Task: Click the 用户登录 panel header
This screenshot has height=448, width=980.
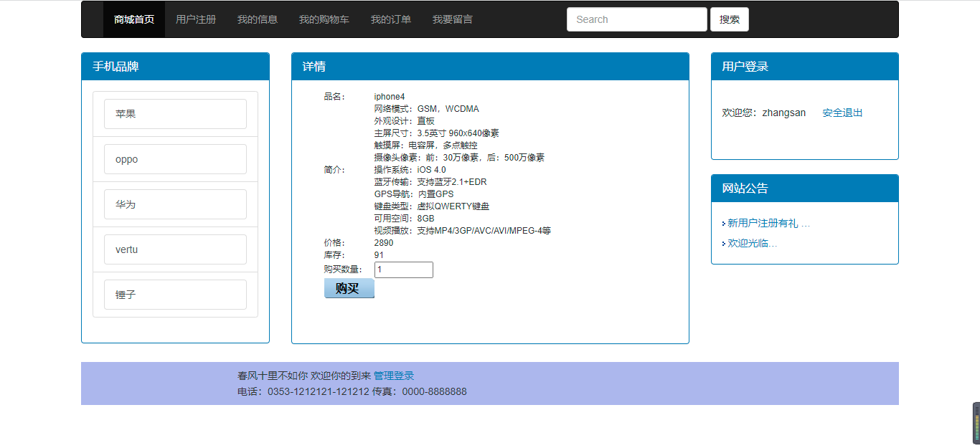Action: (804, 67)
